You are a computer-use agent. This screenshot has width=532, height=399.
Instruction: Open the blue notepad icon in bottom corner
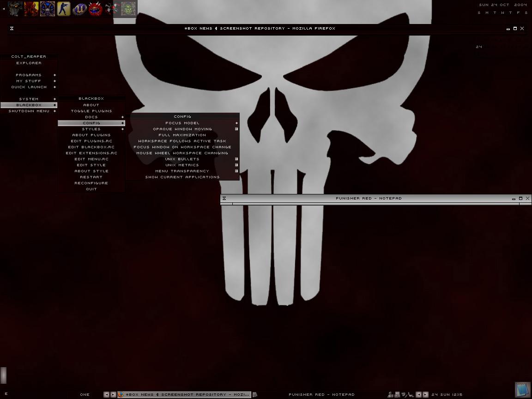tap(522, 390)
